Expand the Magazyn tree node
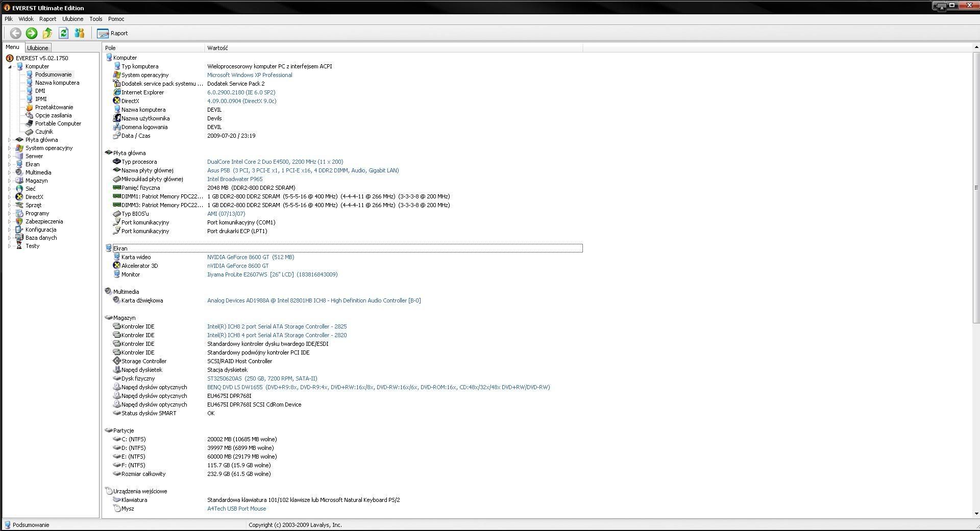Image resolution: width=980 pixels, height=531 pixels. 10,181
